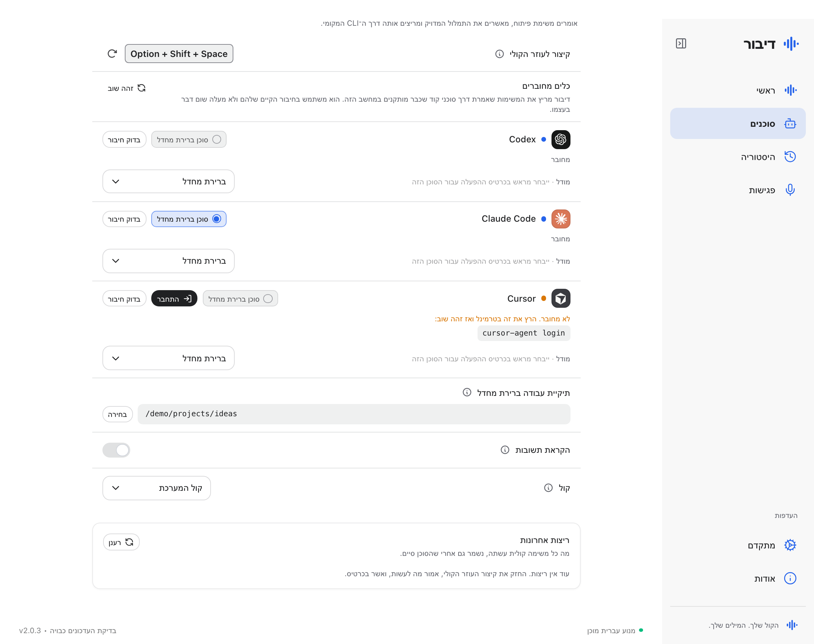814x644 pixels.
Task: Reset the Option + Shift + Space shortcut
Action: pyautogui.click(x=112, y=54)
